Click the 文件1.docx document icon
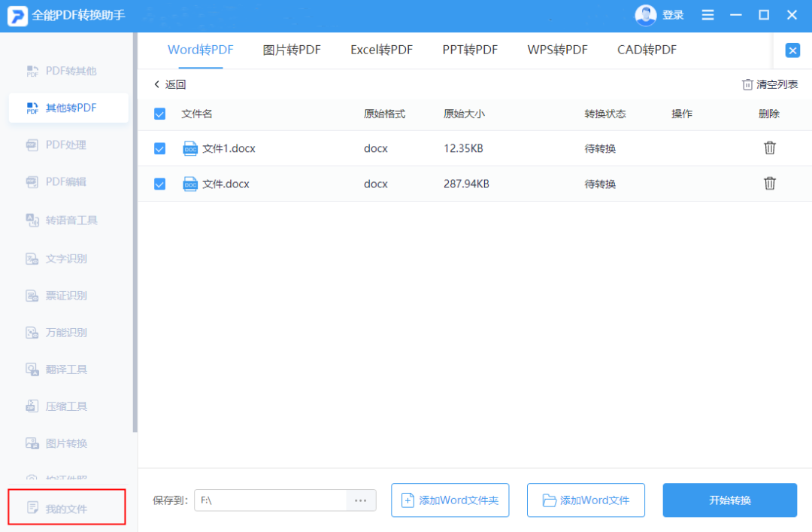This screenshot has width=812, height=532. [190, 149]
